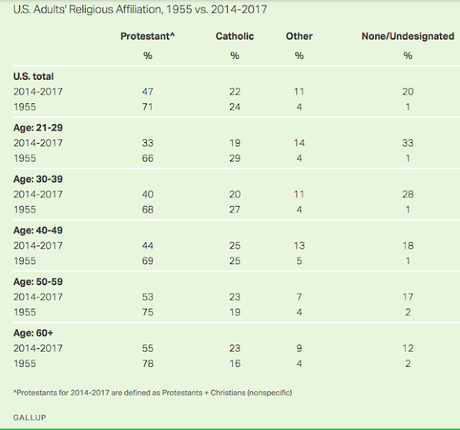Viewport: 460px width, 430px height.
Task: Click the U.S. total row heading
Action: [33, 76]
